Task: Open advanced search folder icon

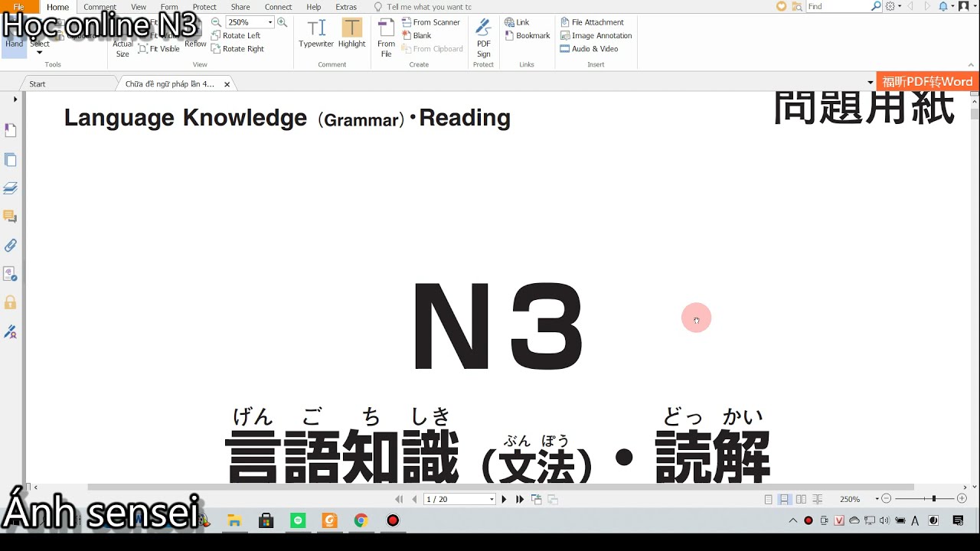Action: tap(797, 6)
